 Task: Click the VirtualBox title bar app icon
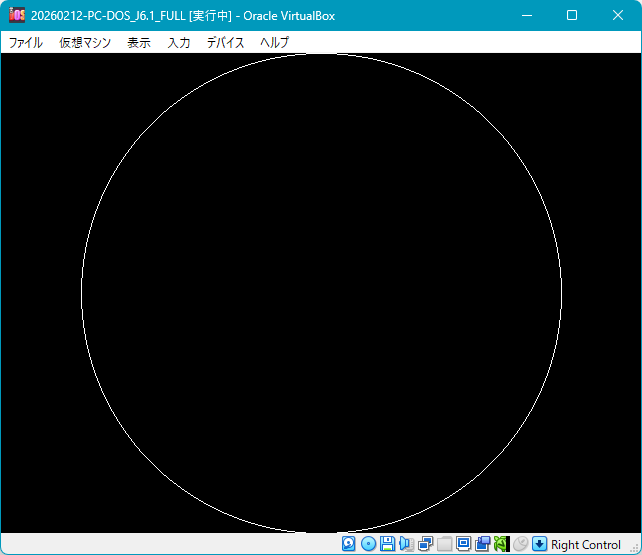click(17, 15)
